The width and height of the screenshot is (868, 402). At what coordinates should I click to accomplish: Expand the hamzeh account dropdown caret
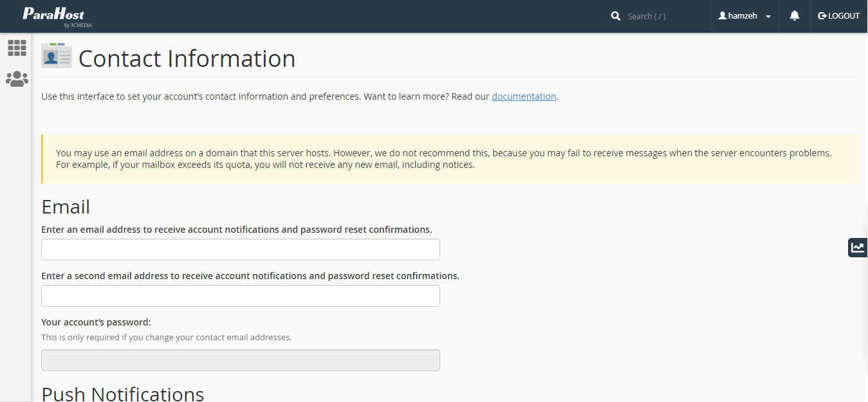point(768,17)
